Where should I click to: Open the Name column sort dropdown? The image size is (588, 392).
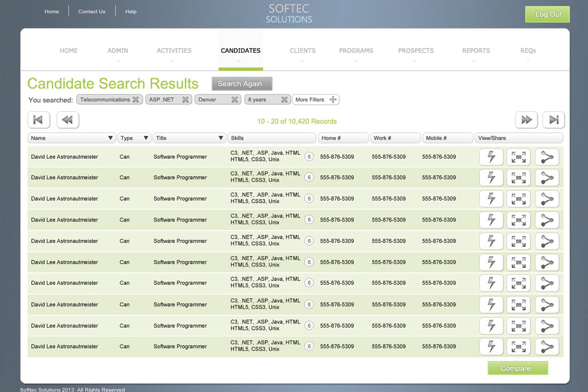pyautogui.click(x=110, y=139)
